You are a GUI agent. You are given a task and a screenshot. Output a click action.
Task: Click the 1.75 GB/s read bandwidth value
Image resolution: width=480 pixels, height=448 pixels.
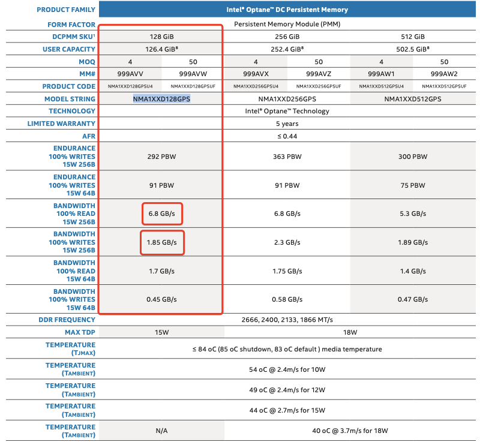pyautogui.click(x=287, y=271)
